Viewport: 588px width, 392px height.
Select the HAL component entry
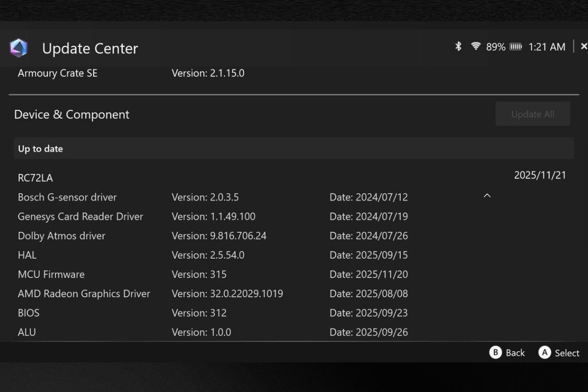click(27, 255)
